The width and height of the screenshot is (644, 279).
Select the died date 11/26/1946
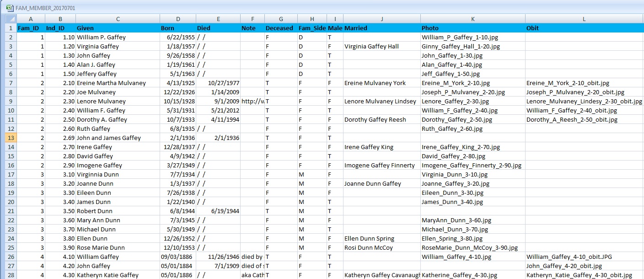pyautogui.click(x=218, y=257)
